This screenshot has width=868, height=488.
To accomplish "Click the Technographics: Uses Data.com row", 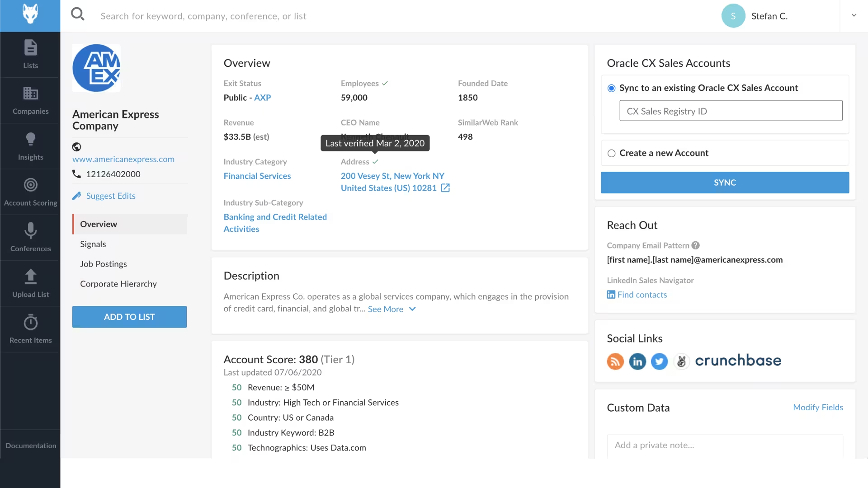I will [x=299, y=448].
